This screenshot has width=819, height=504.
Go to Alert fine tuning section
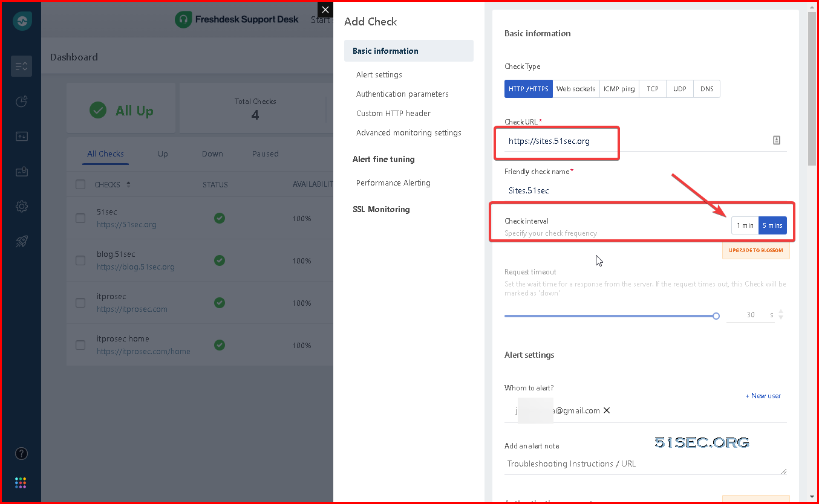tap(383, 159)
